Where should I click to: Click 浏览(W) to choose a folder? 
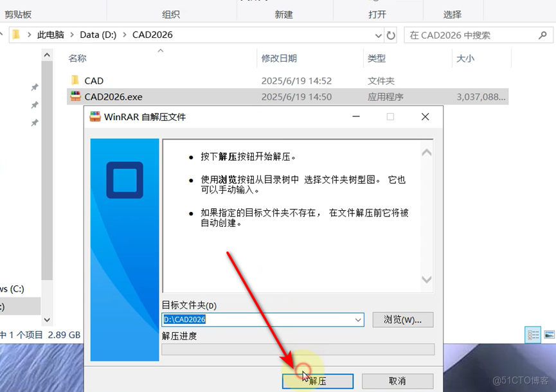coord(402,319)
